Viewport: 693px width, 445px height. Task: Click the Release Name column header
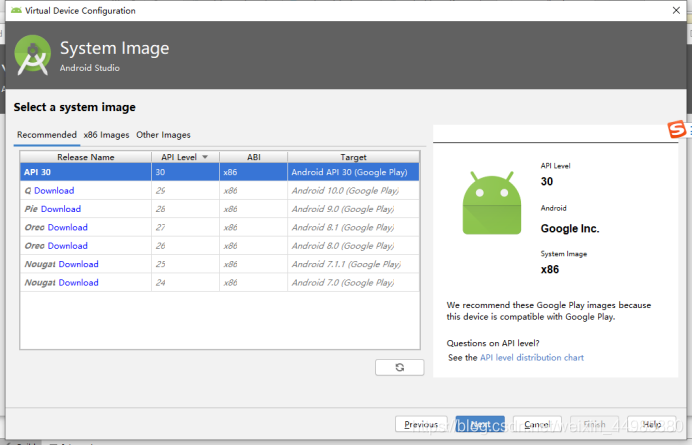[86, 157]
